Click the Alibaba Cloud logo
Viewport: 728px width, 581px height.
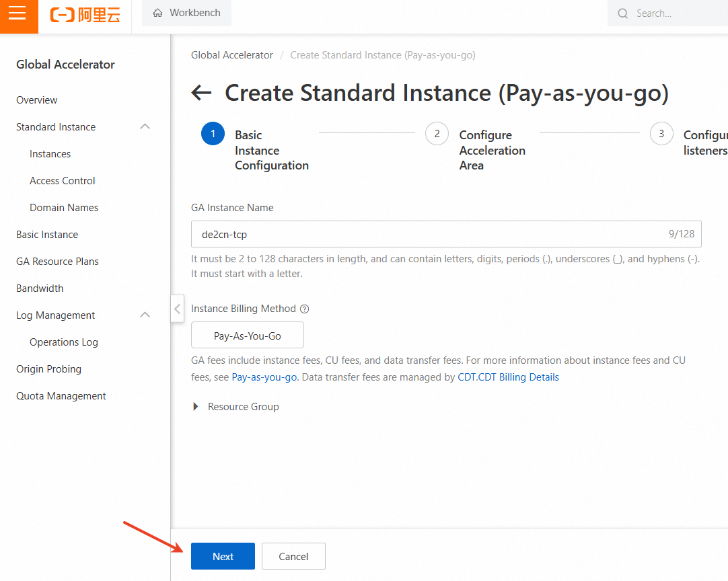click(85, 14)
